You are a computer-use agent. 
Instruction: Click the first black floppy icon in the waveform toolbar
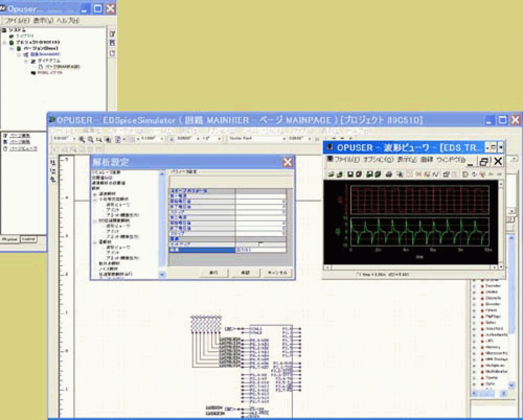coord(350,174)
